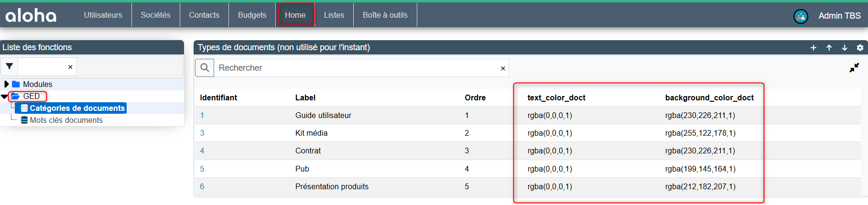The image size is (868, 205).
Task: Click the background_color_doct column header
Action: click(709, 97)
